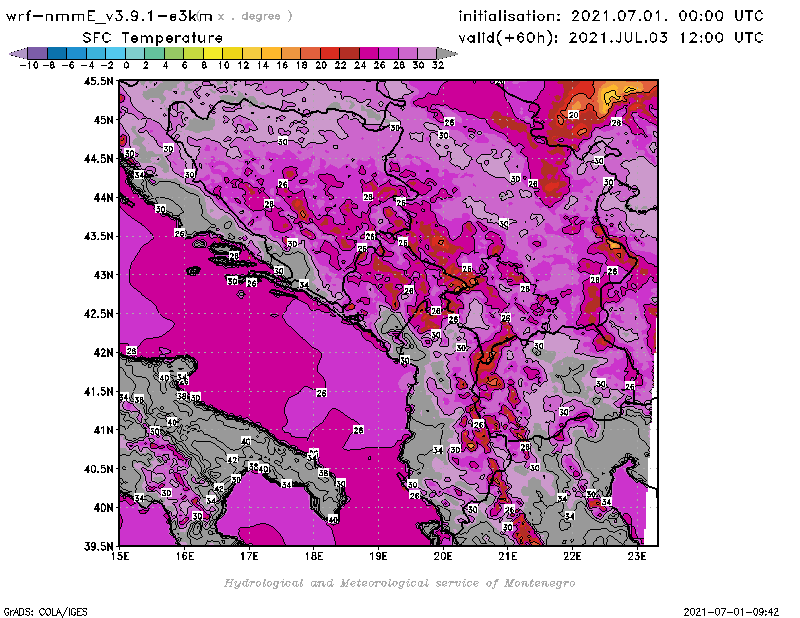Click the '20E' longitude axis label
This screenshot has height=618, width=800.
(x=443, y=556)
